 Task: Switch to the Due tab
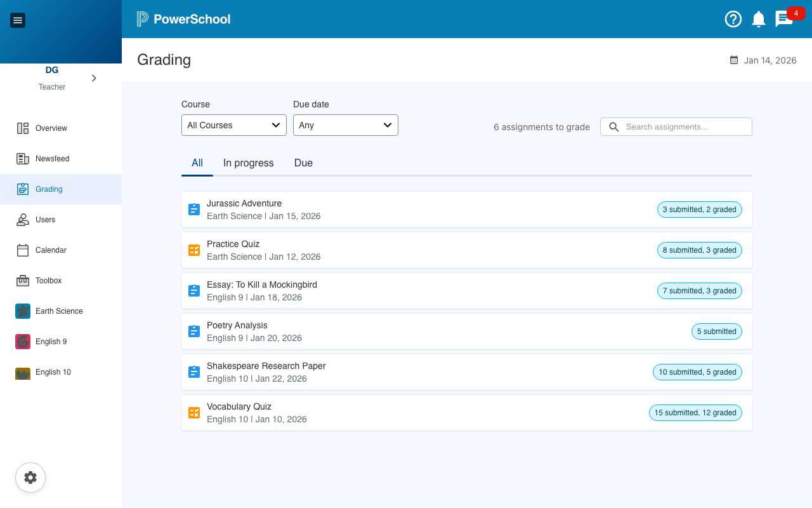[x=303, y=163]
